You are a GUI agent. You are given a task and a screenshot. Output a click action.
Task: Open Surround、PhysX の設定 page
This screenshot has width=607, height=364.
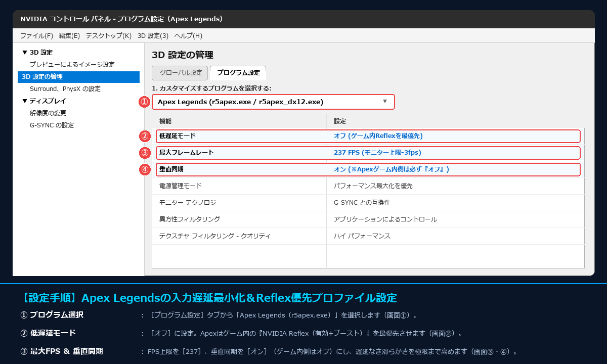(65, 89)
